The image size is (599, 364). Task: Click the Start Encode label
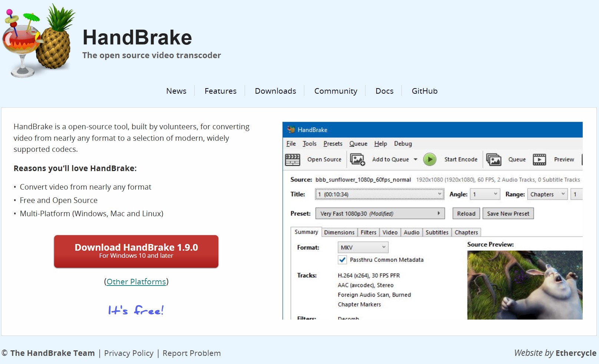[x=461, y=160]
